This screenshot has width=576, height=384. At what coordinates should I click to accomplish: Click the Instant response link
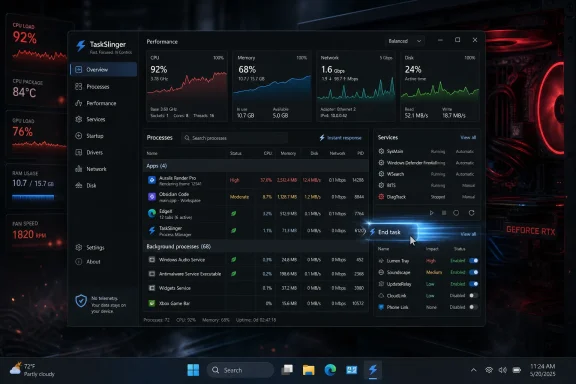tap(341, 138)
